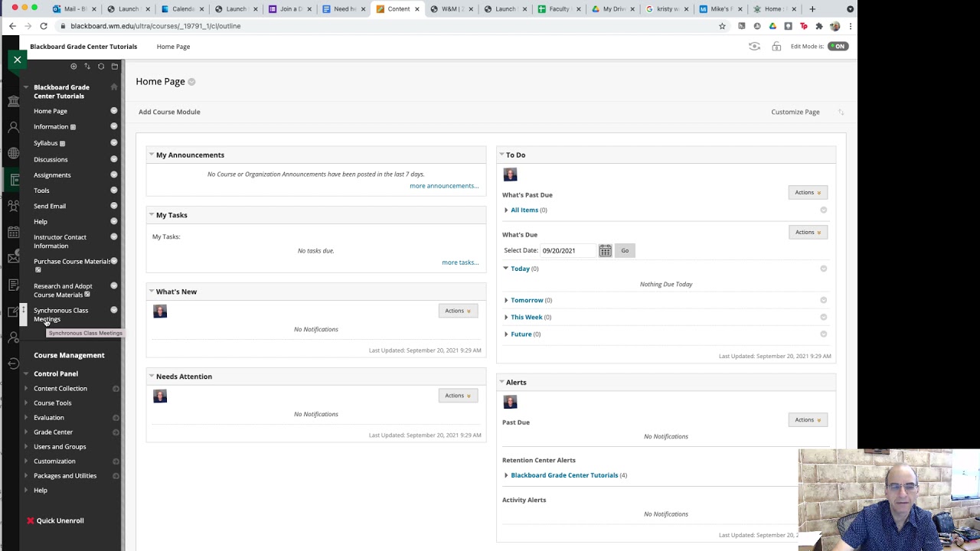Open the Discussions item options chevron
Screen dimensions: 980x551
click(x=114, y=159)
